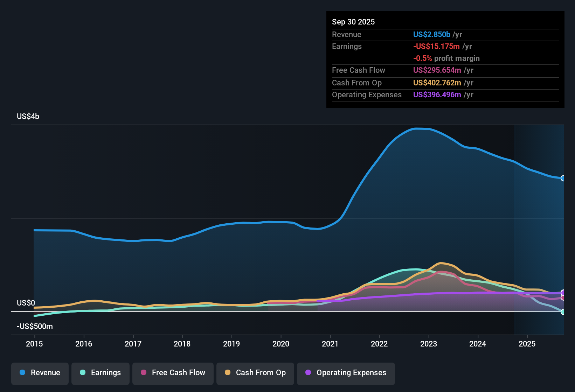The image size is (575, 392).
Task: Select the Earnings endpoint marker on the chart
Action: [563, 313]
